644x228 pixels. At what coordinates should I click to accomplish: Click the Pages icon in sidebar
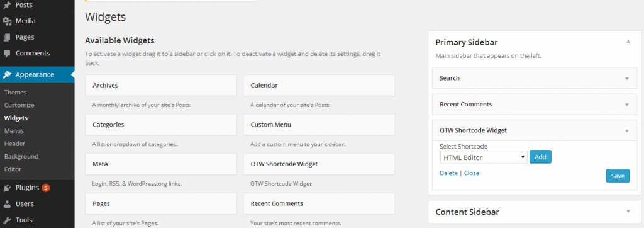tap(7, 37)
